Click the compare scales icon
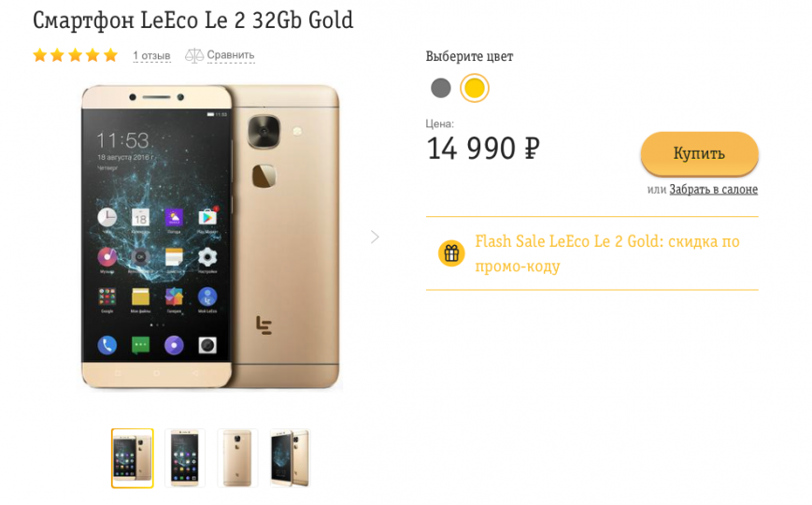 [x=194, y=55]
